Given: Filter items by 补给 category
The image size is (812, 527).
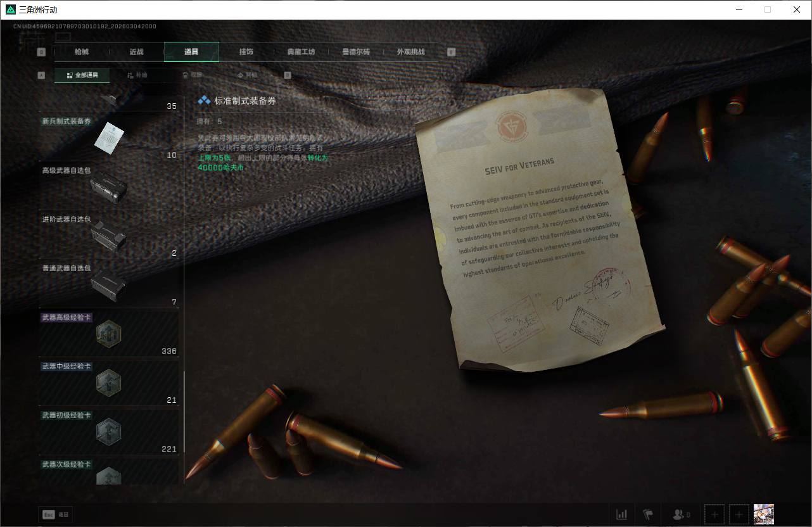Looking at the screenshot, I should click(137, 75).
